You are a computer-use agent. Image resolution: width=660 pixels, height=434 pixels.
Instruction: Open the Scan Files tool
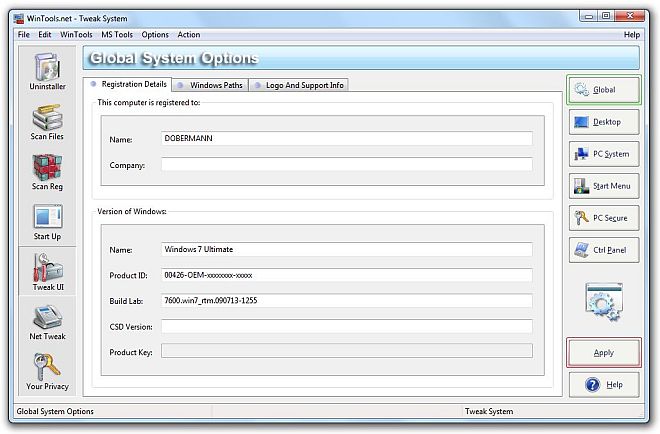pyautogui.click(x=47, y=122)
